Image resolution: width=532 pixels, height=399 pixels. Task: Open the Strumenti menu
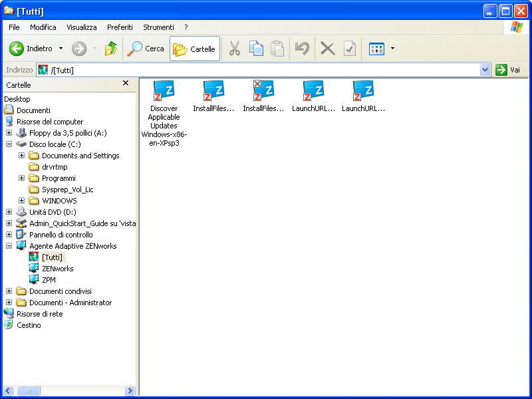pyautogui.click(x=158, y=27)
